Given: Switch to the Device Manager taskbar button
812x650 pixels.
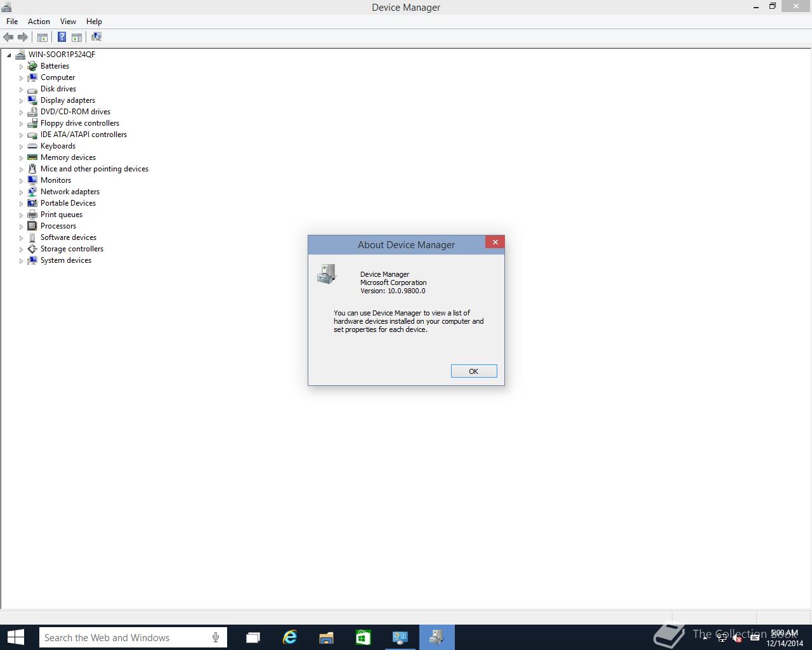Looking at the screenshot, I should 436,637.
